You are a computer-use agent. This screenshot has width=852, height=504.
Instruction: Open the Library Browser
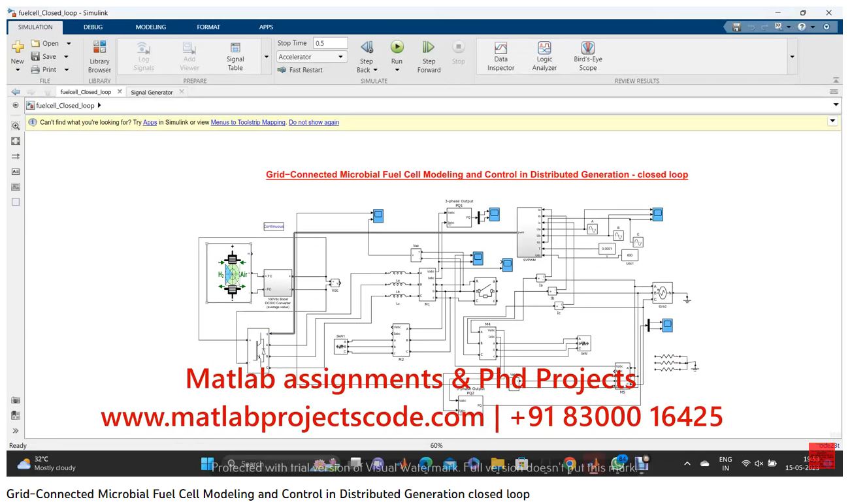99,56
